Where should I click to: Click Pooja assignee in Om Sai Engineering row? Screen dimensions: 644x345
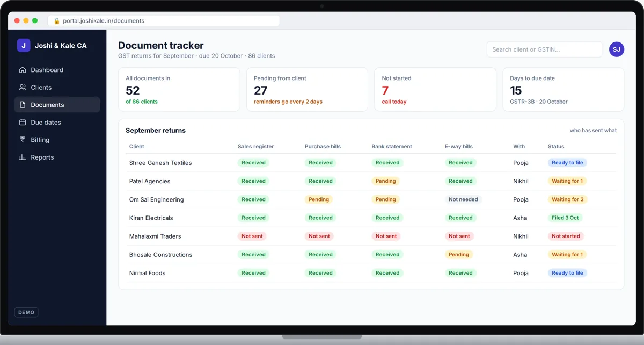pyautogui.click(x=521, y=199)
